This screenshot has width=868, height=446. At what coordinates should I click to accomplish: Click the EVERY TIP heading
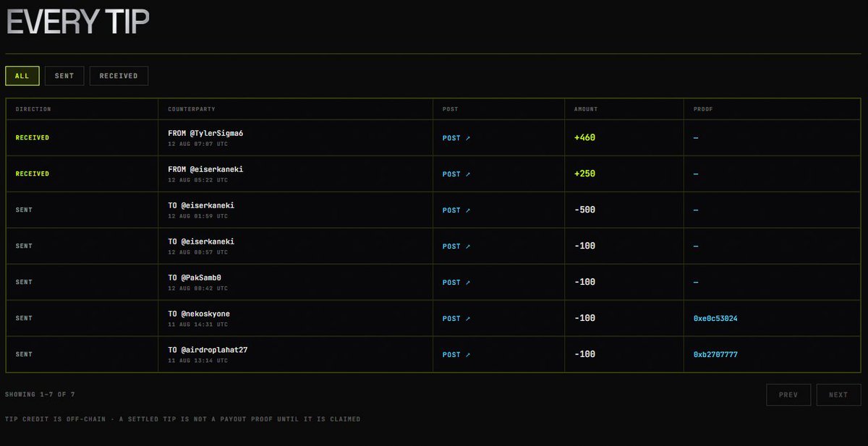tap(77, 22)
